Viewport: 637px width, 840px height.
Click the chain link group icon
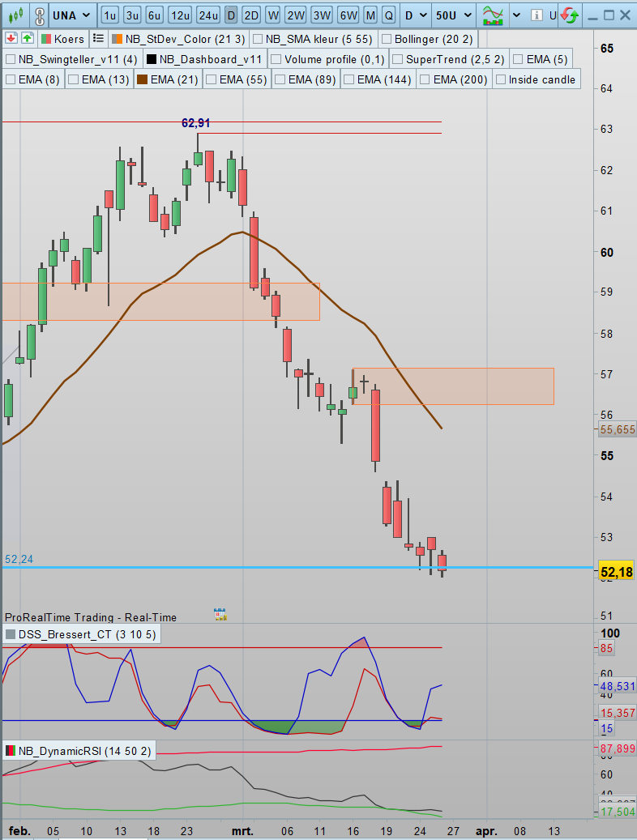(39, 15)
